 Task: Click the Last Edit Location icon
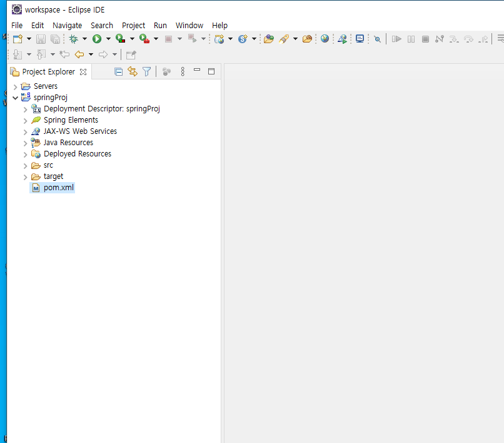64,54
